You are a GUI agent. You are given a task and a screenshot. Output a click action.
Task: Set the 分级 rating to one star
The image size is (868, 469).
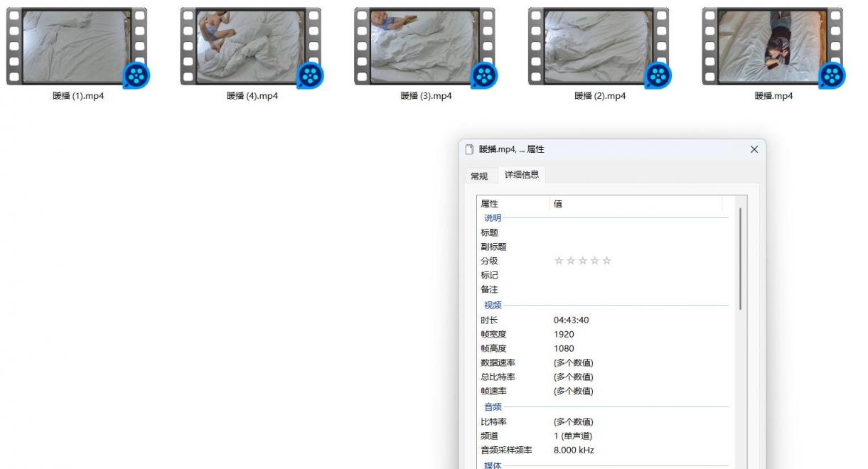click(559, 261)
